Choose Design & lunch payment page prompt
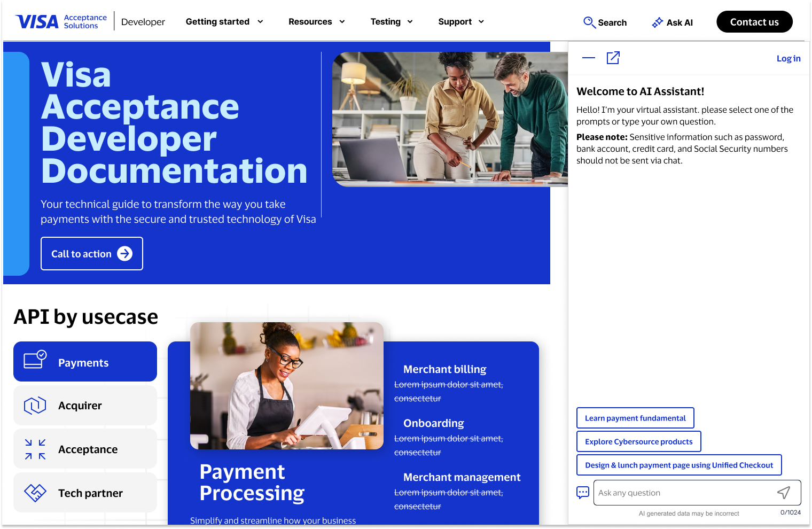The height and width of the screenshot is (529, 812). [x=679, y=465]
